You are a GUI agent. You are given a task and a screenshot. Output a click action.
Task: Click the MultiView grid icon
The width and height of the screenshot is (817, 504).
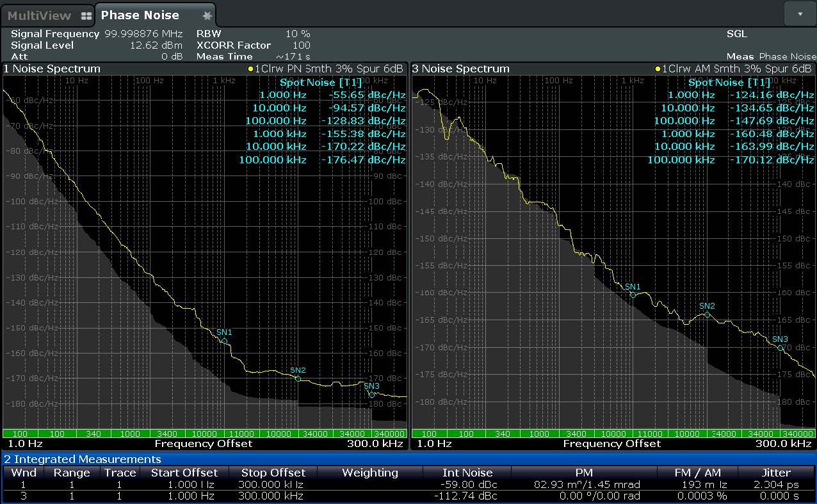point(86,16)
